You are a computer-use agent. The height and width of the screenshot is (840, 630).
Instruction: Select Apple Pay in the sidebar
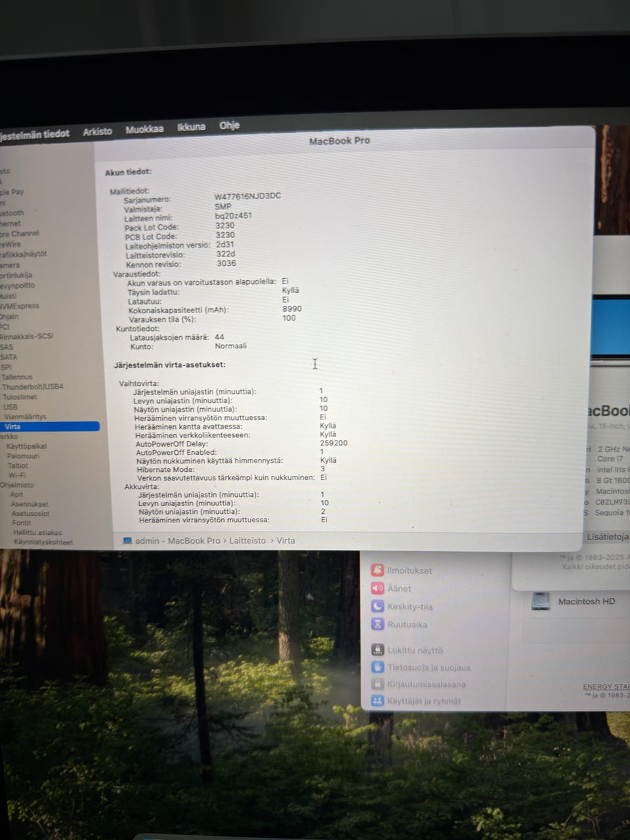(12, 192)
